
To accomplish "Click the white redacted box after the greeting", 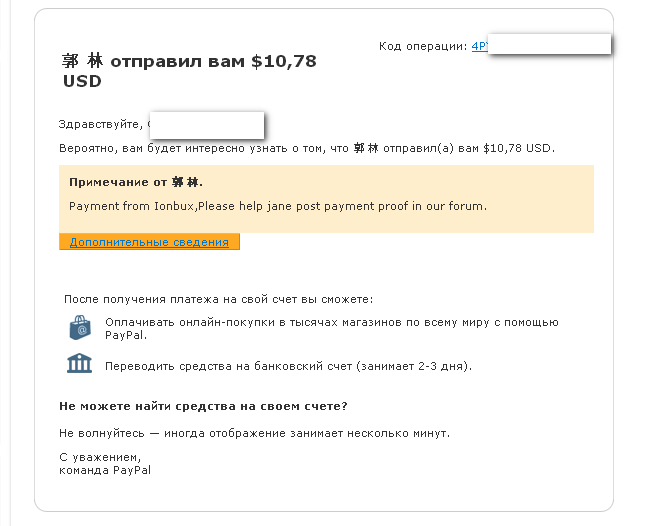I will [x=207, y=125].
